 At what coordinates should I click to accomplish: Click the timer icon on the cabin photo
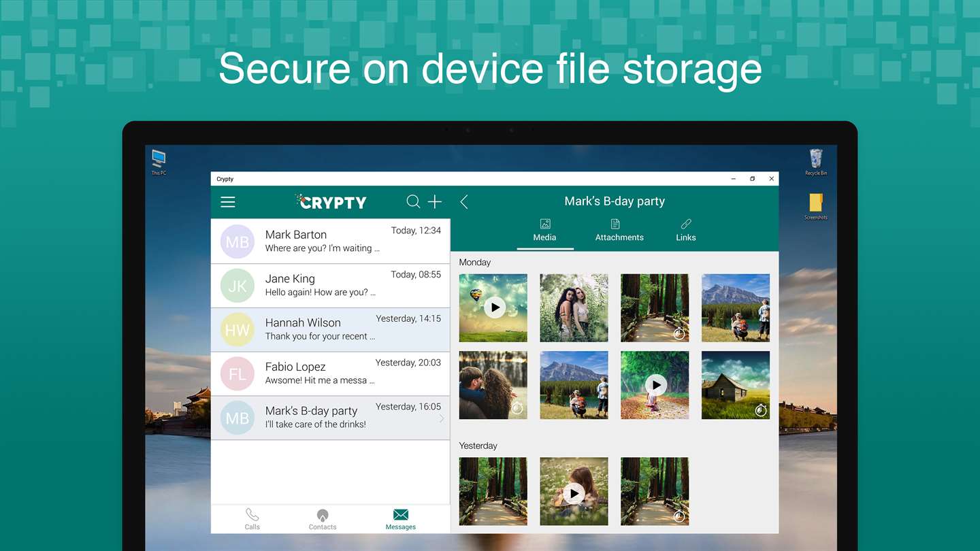click(x=761, y=410)
